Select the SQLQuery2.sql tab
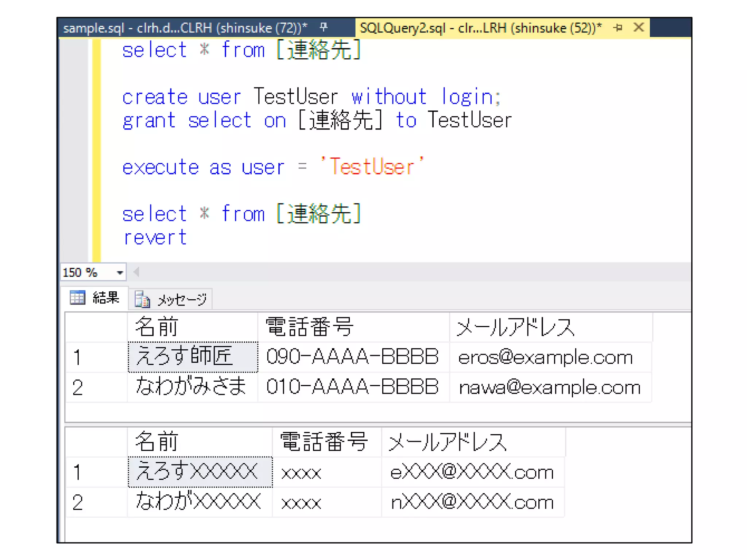Screen dimensions: 747x560 (x=480, y=28)
